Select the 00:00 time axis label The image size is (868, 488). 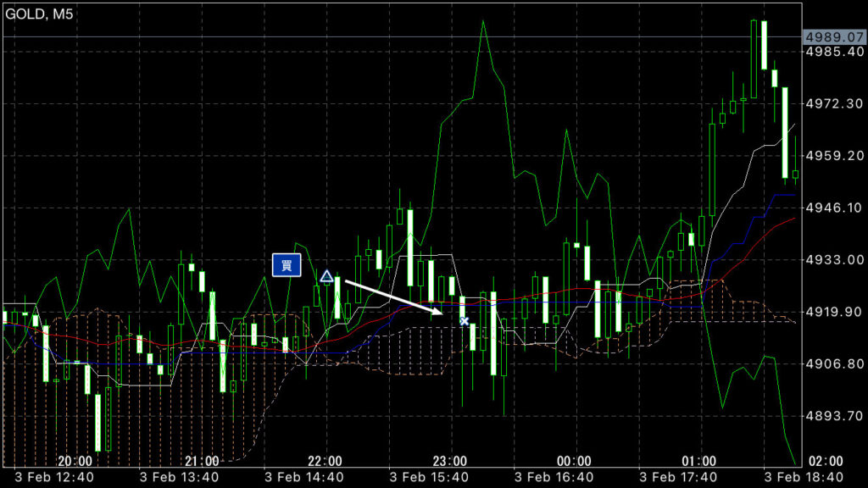574,461
